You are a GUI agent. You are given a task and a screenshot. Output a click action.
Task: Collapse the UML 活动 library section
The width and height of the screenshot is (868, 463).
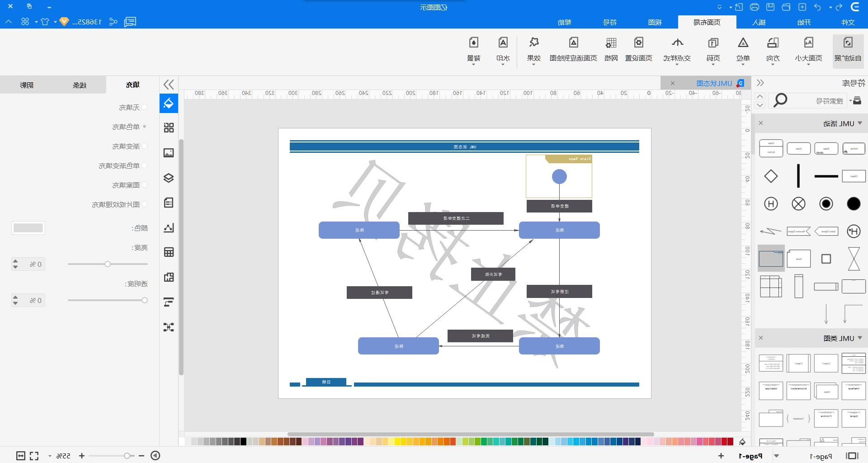(860, 123)
